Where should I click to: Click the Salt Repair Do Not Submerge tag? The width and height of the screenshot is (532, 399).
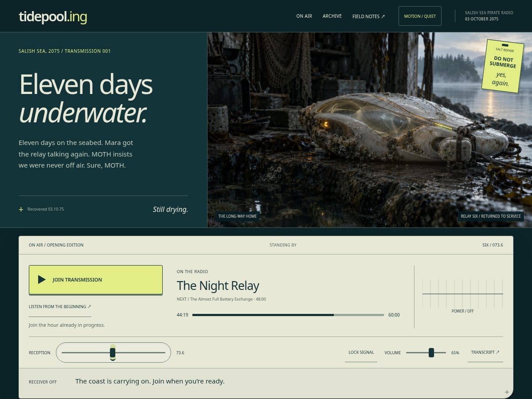point(503,66)
